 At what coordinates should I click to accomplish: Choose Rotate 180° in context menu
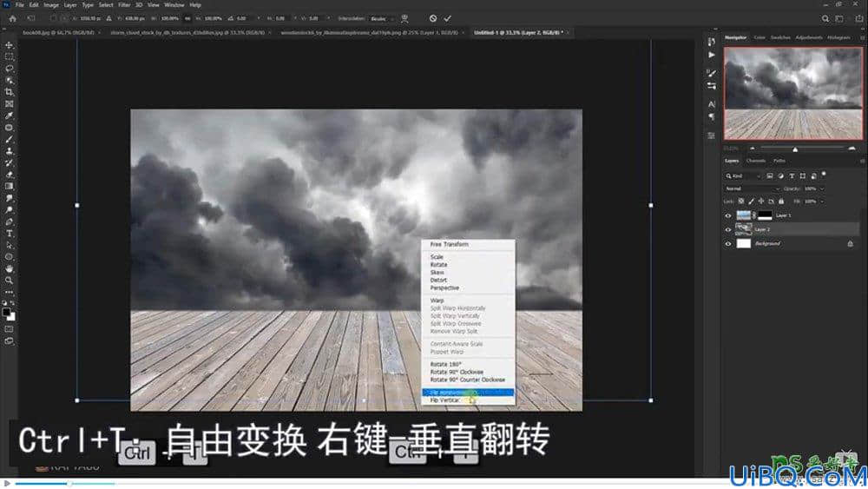point(469,365)
